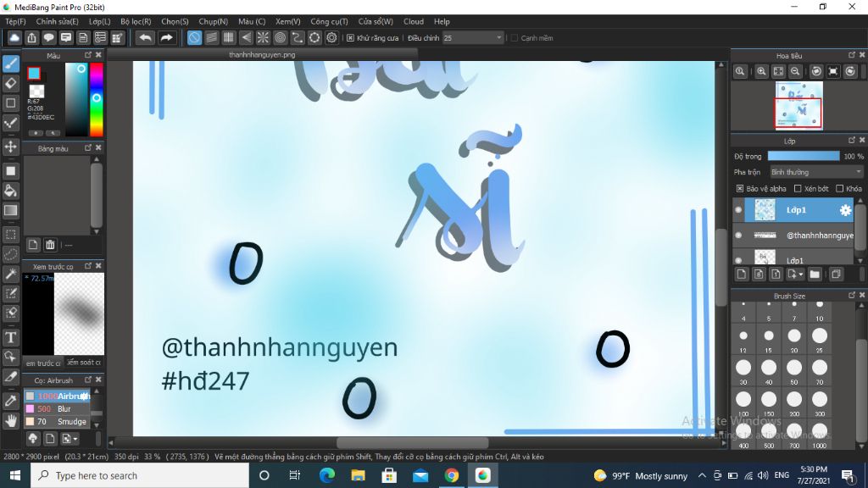
Task: Click the Redo arrow
Action: (166, 37)
